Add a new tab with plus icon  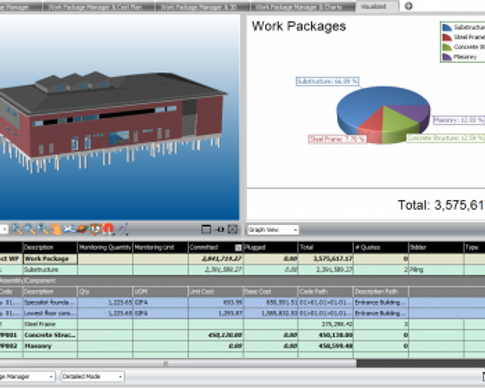pyautogui.click(x=408, y=6)
